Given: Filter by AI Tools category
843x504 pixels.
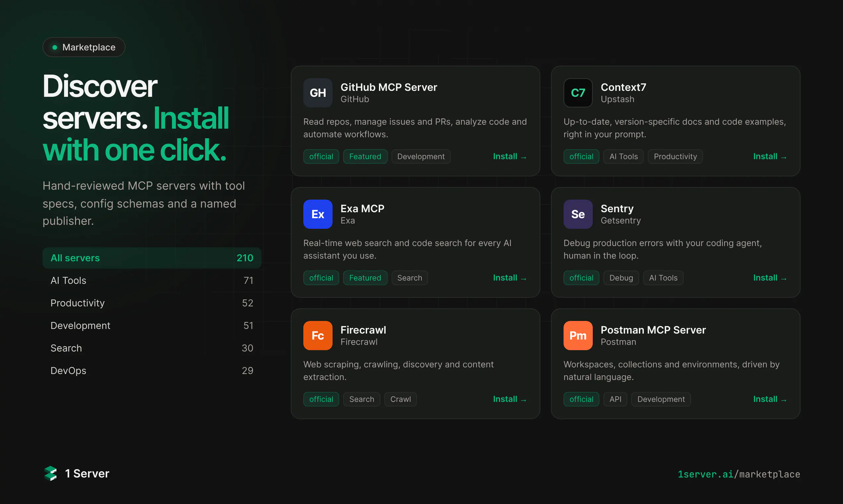Looking at the screenshot, I should [x=152, y=280].
